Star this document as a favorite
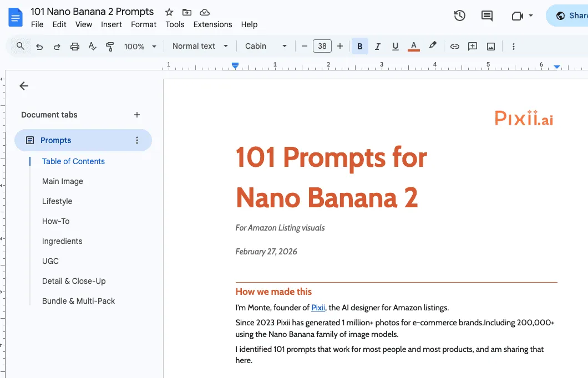 169,11
